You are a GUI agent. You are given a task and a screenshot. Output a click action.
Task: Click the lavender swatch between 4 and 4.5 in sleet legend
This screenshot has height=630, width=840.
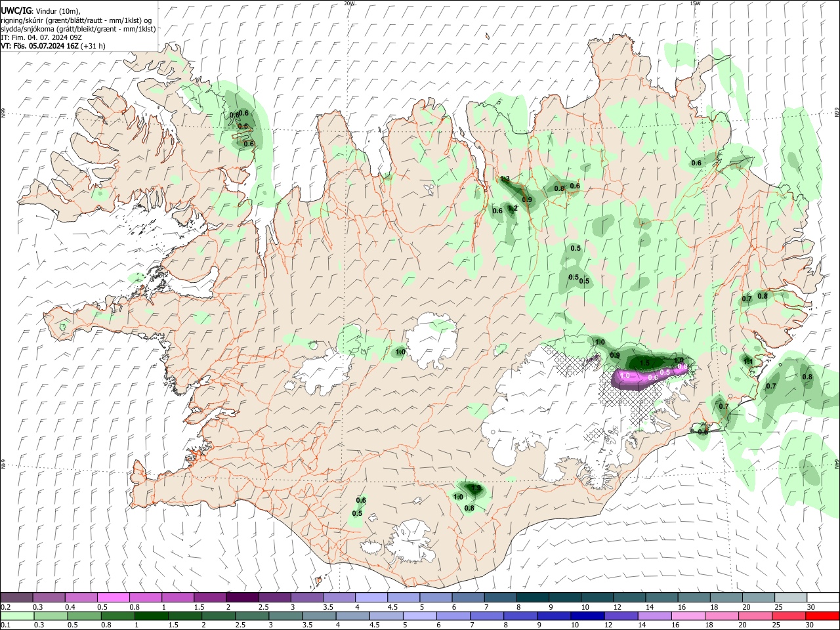tap(370, 598)
